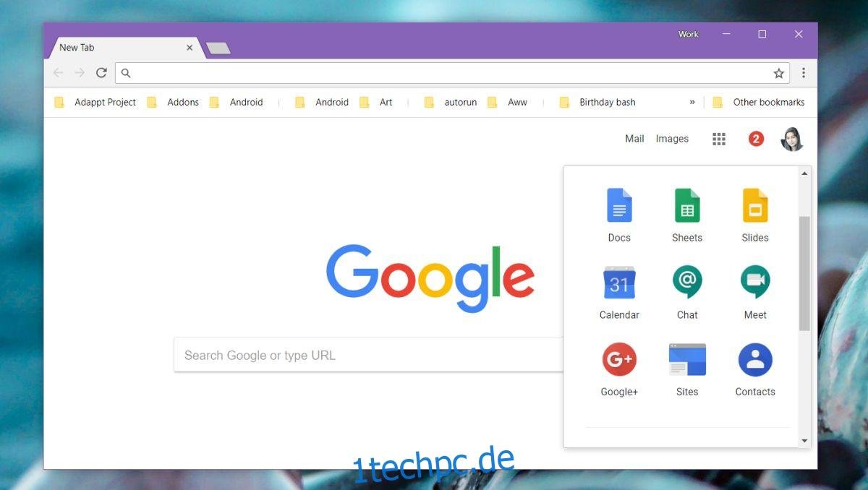Open the Calendar app
Screen dimensions: 868x490
click(x=619, y=292)
